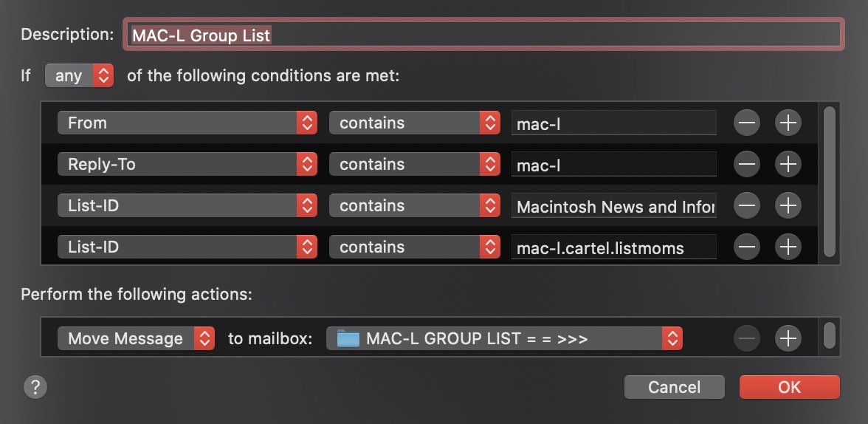Open the help question mark button

click(35, 386)
